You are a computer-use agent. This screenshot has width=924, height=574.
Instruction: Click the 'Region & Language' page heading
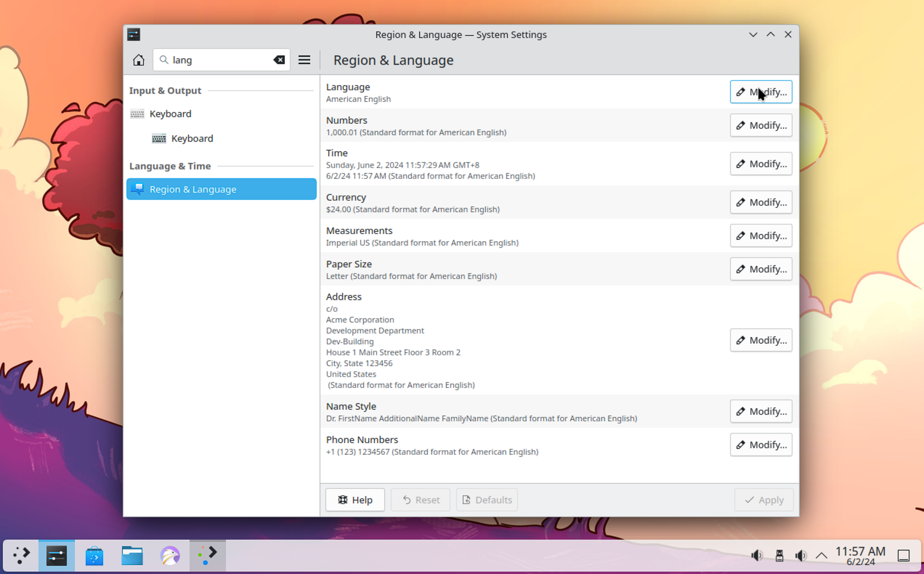point(393,60)
